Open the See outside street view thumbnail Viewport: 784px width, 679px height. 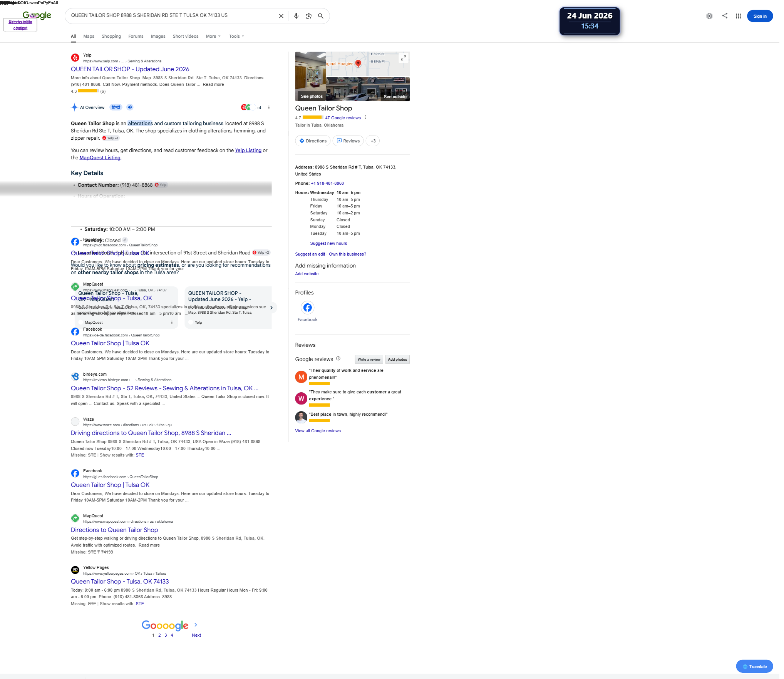[368, 89]
